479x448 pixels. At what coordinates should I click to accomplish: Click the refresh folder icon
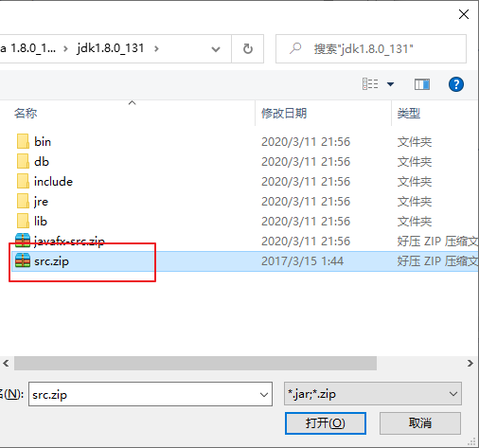click(x=248, y=49)
